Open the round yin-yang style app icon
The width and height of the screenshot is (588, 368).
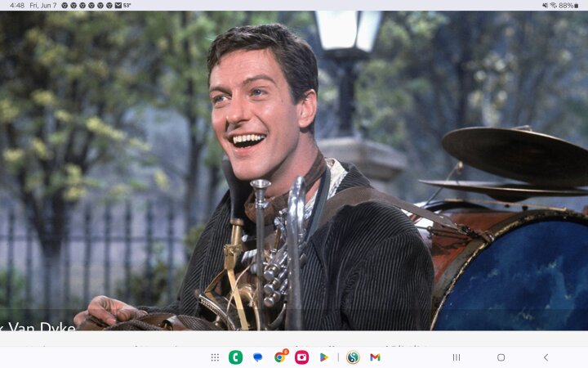(353, 357)
